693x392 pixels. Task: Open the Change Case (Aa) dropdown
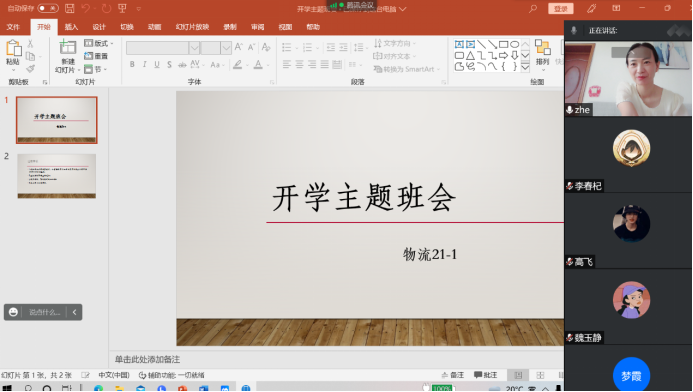(x=217, y=65)
